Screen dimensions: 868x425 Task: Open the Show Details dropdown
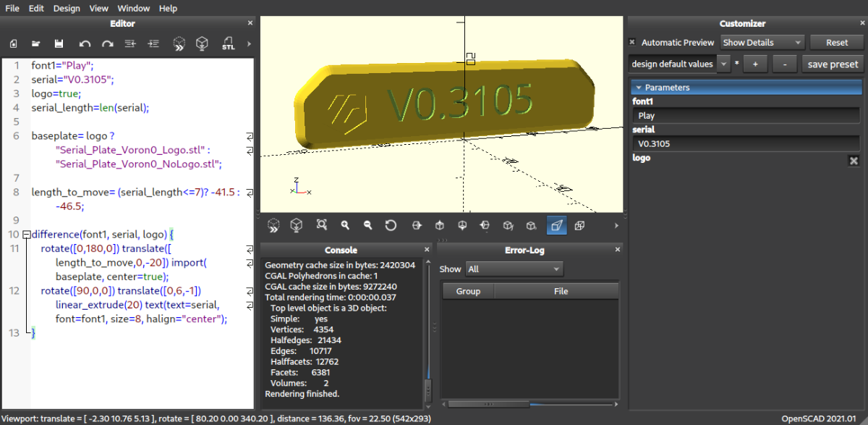(762, 43)
